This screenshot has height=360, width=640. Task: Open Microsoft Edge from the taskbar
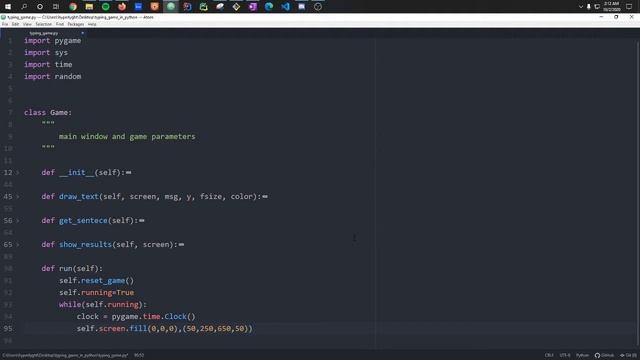click(269, 7)
